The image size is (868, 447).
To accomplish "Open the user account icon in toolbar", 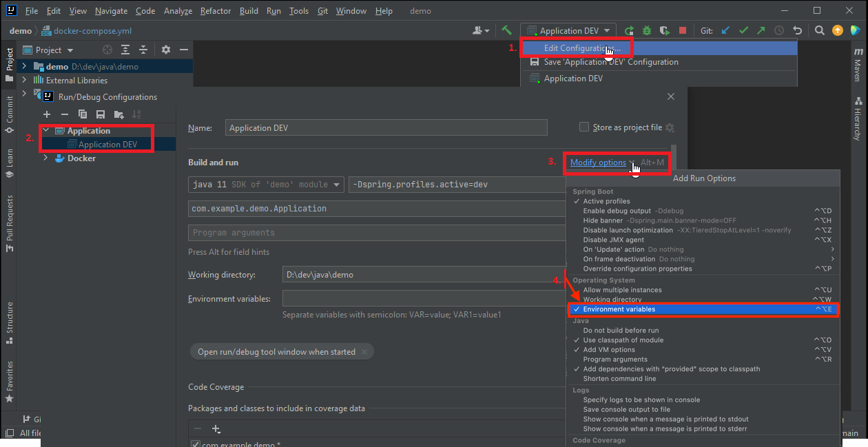I will [481, 30].
